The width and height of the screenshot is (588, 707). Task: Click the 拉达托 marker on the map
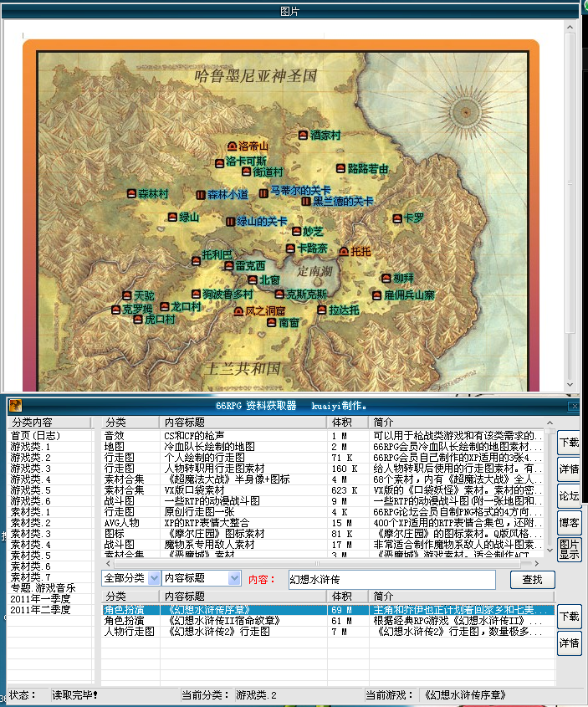coord(322,310)
